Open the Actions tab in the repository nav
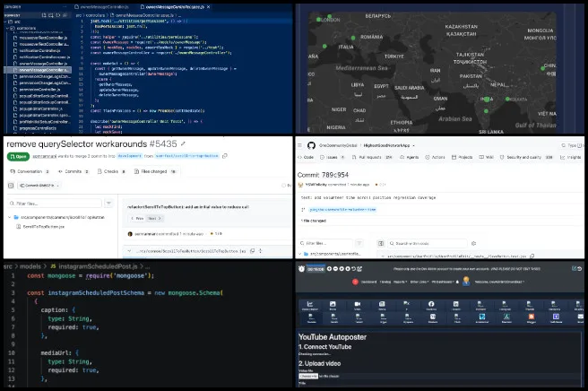The height and width of the screenshot is (391, 588). pos(435,157)
